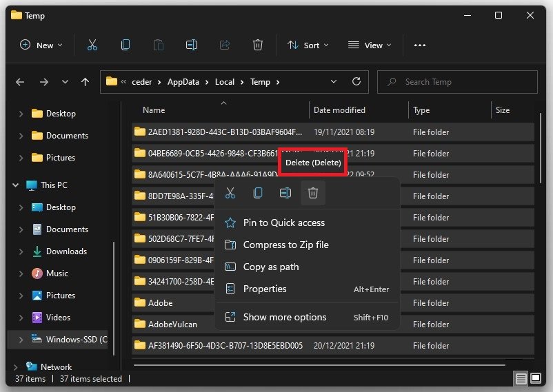Viewport: 553px width, 392px height.
Task: Select Pin to Quick access
Action: pos(283,223)
